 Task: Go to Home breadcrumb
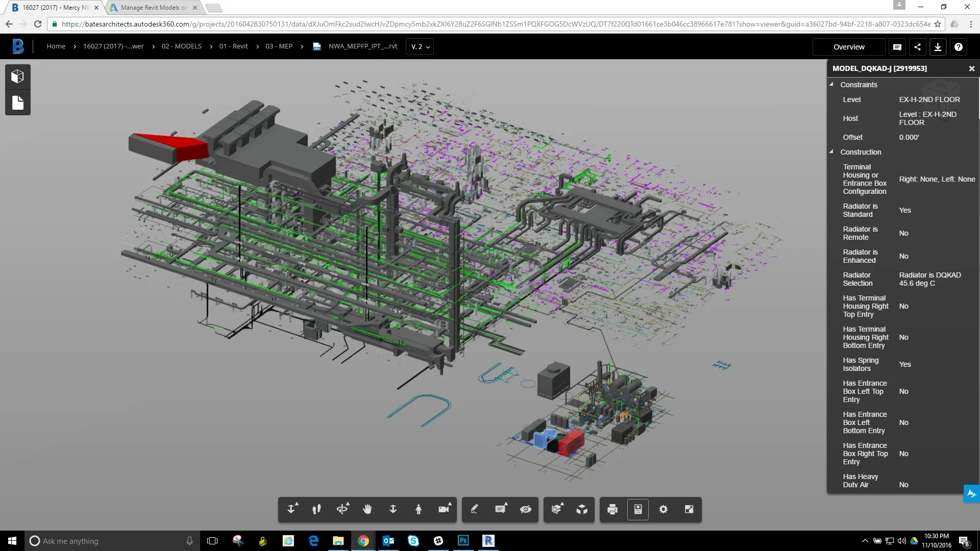click(x=56, y=46)
